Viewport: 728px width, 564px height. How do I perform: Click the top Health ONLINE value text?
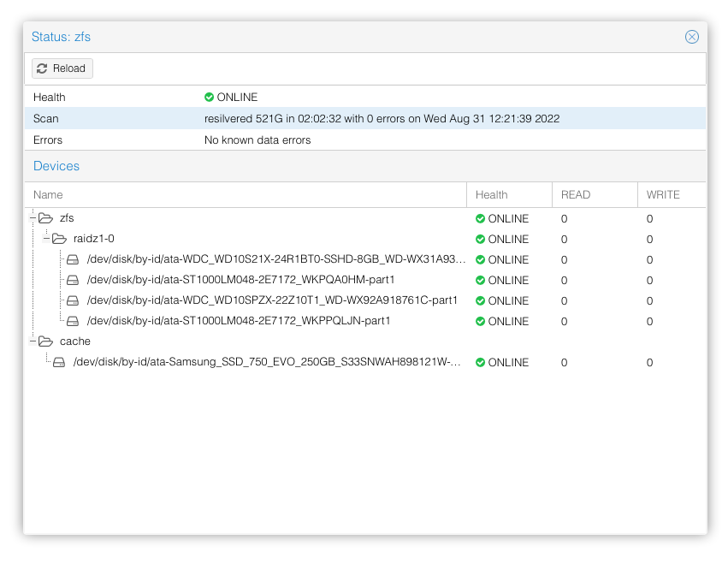point(237,97)
